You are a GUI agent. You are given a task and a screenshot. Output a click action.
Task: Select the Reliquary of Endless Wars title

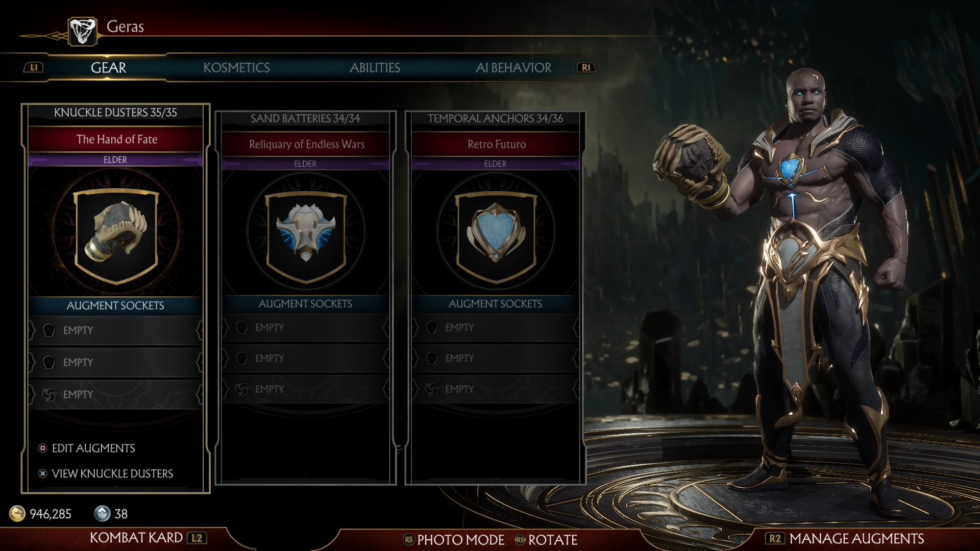[306, 144]
